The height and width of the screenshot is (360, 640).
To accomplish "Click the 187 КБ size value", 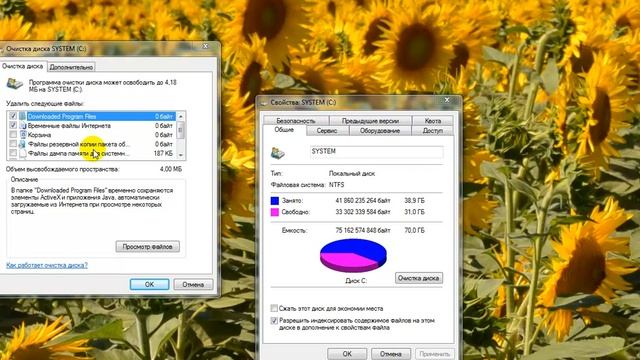I will coord(163,153).
